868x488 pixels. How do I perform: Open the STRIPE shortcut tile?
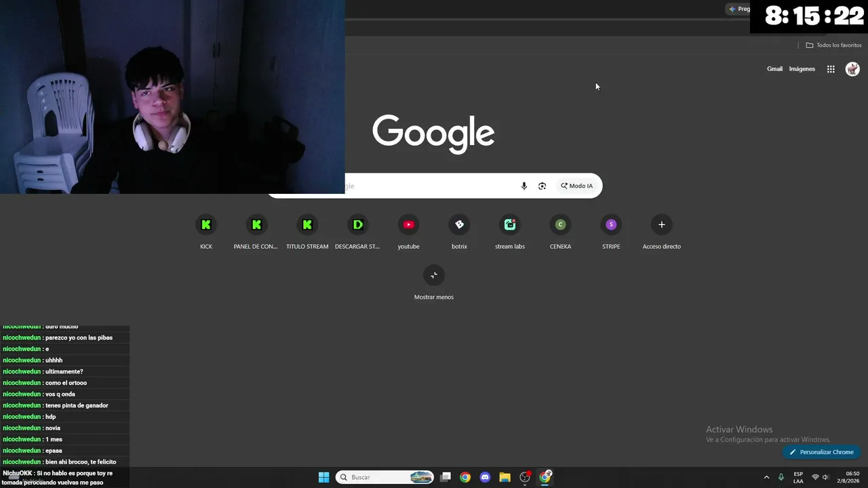click(x=611, y=232)
